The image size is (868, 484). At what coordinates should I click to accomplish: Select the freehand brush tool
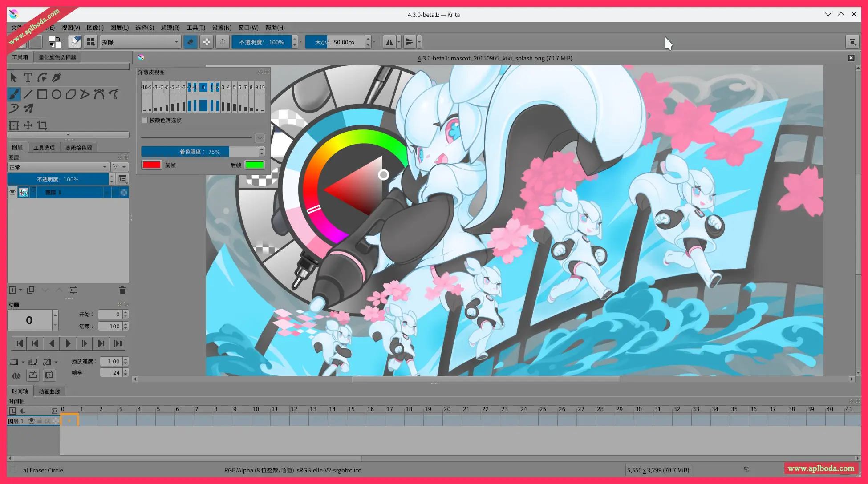point(14,94)
